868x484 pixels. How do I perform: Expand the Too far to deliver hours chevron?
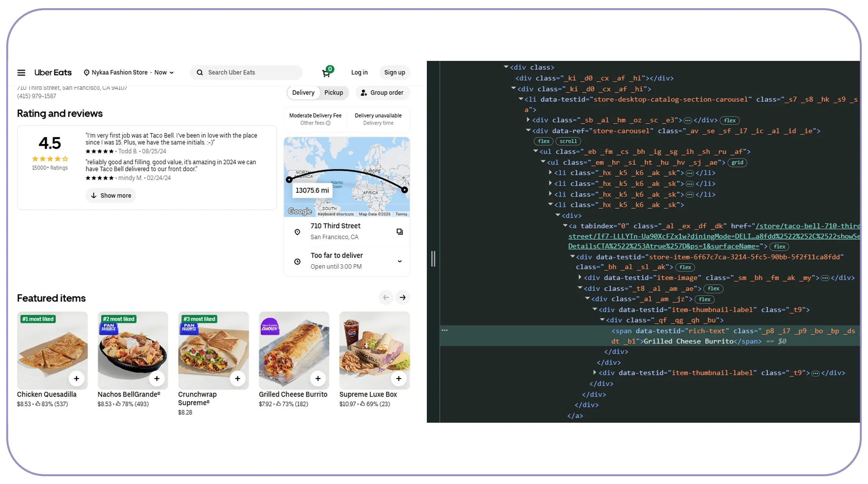coord(399,261)
